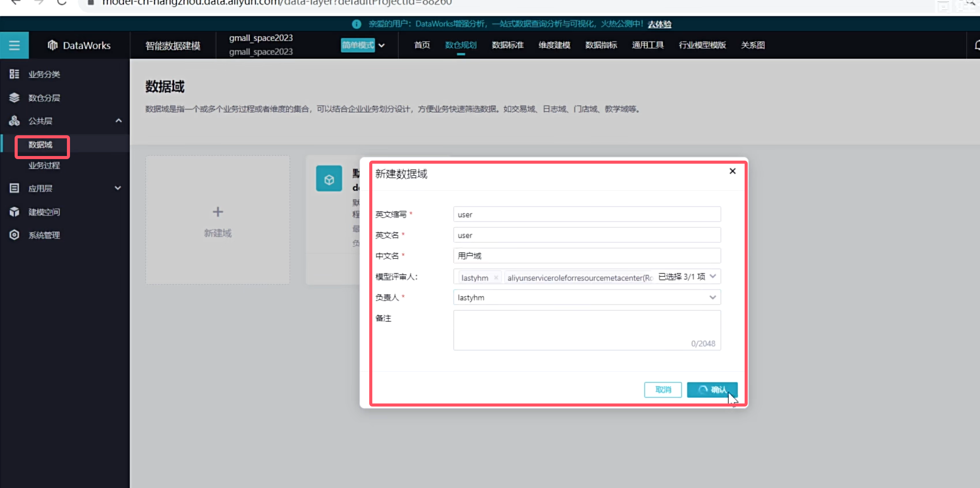Click the 数仓分层 layers icon
980x488 pixels.
[14, 98]
